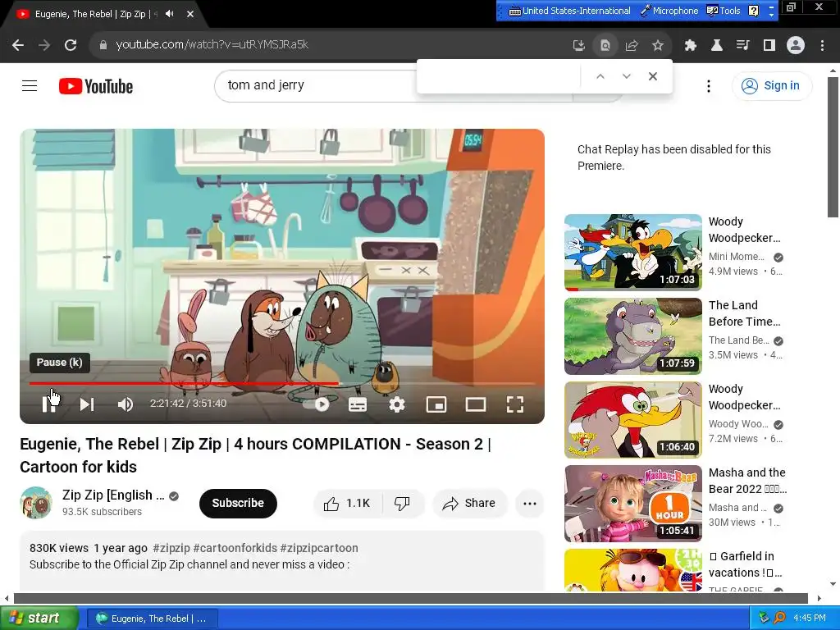Open the Chrome profile avatar

point(796,46)
